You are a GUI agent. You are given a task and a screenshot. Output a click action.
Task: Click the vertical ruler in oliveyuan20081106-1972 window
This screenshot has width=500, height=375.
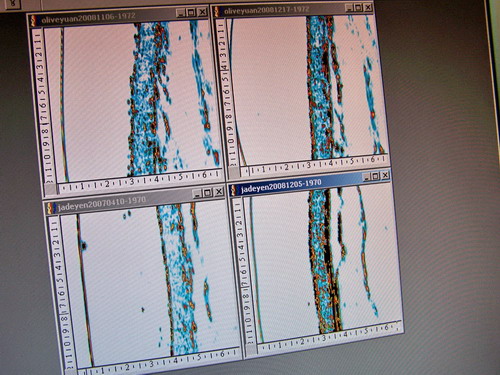pos(43,107)
